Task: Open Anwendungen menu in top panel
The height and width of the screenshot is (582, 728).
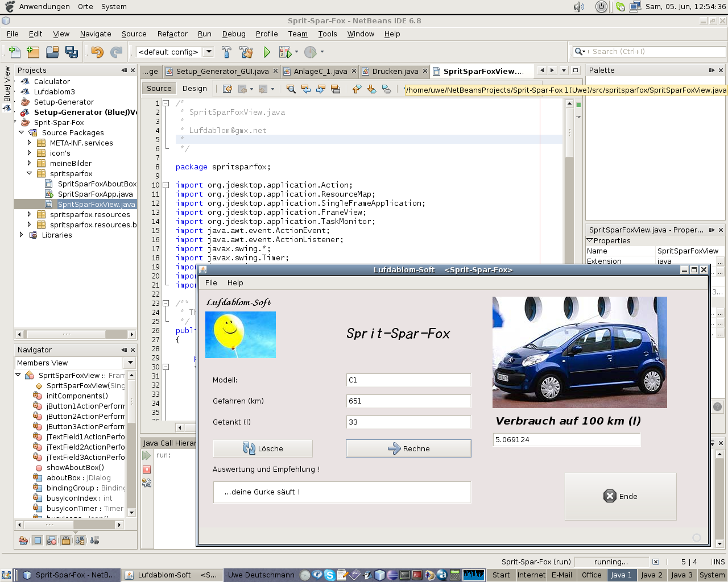Action: point(44,6)
